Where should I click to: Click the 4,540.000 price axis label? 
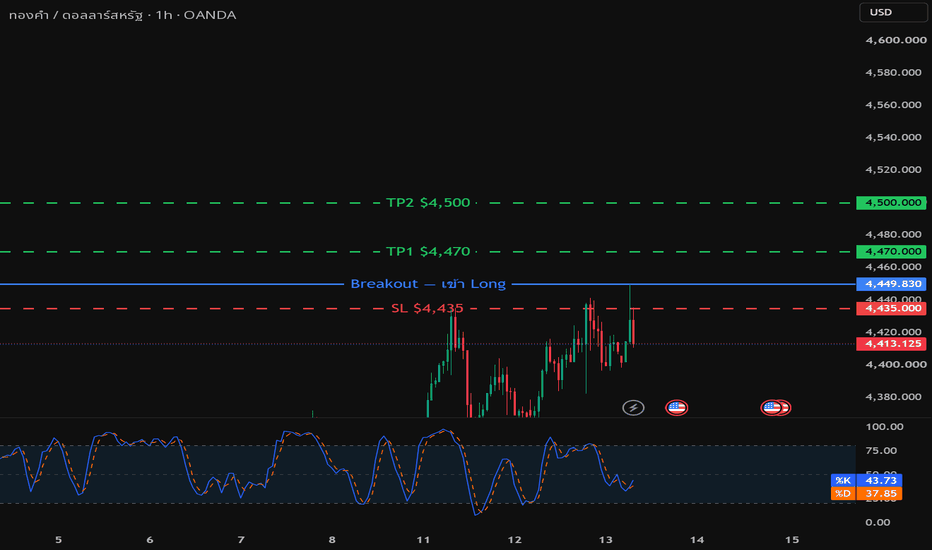point(893,137)
